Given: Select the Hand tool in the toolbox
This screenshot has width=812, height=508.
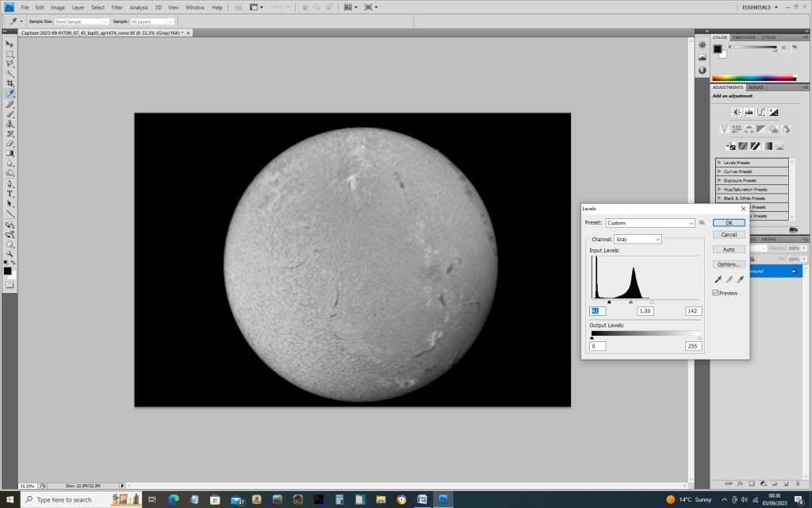Looking at the screenshot, I should click(10, 244).
